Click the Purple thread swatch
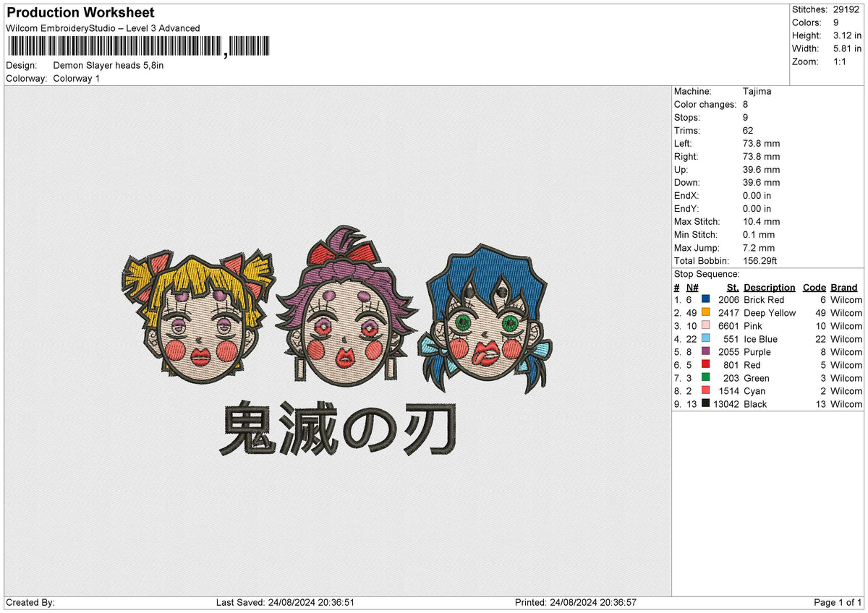The width and height of the screenshot is (868, 613). coord(705,351)
